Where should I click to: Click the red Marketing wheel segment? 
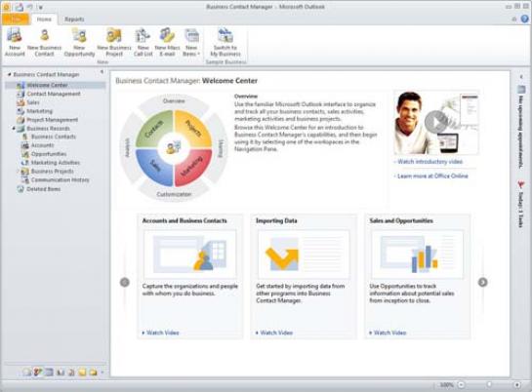pos(193,167)
